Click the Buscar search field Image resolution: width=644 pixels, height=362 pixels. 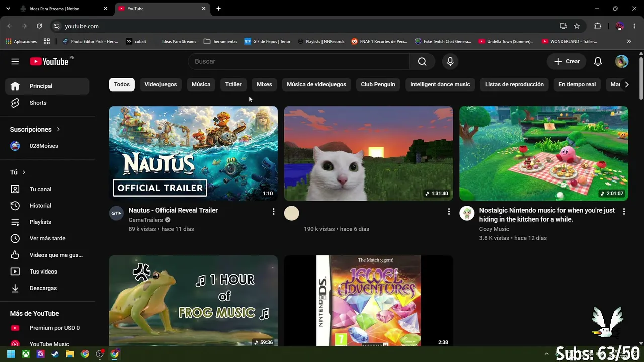299,61
